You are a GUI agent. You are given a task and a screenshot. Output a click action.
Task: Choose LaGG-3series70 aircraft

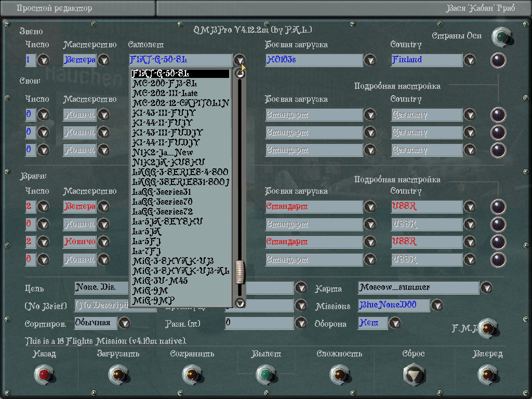(x=180, y=202)
